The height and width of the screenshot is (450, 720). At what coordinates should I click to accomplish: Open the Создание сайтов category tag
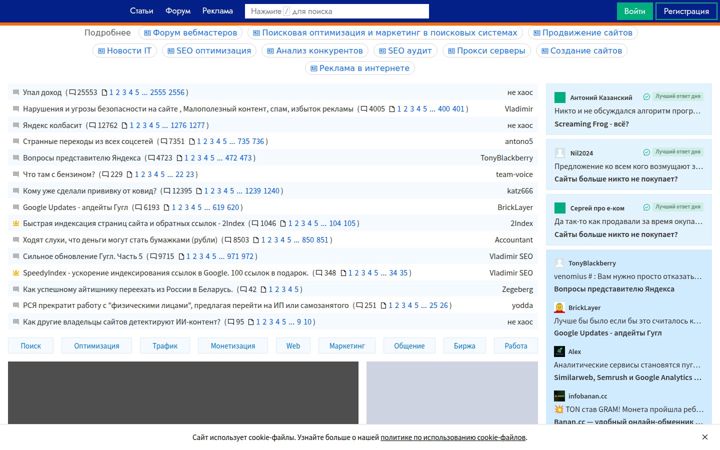(x=581, y=51)
